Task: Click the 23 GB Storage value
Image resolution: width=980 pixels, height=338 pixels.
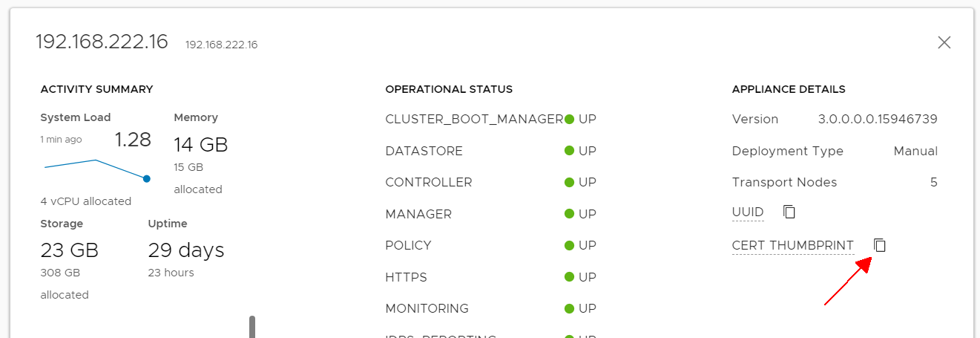Action: [x=70, y=250]
